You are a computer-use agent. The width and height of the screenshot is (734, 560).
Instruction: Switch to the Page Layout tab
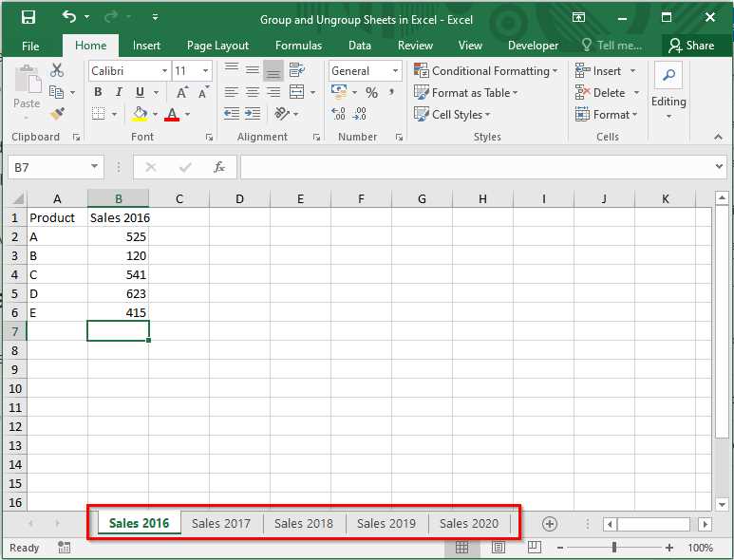pyautogui.click(x=217, y=46)
